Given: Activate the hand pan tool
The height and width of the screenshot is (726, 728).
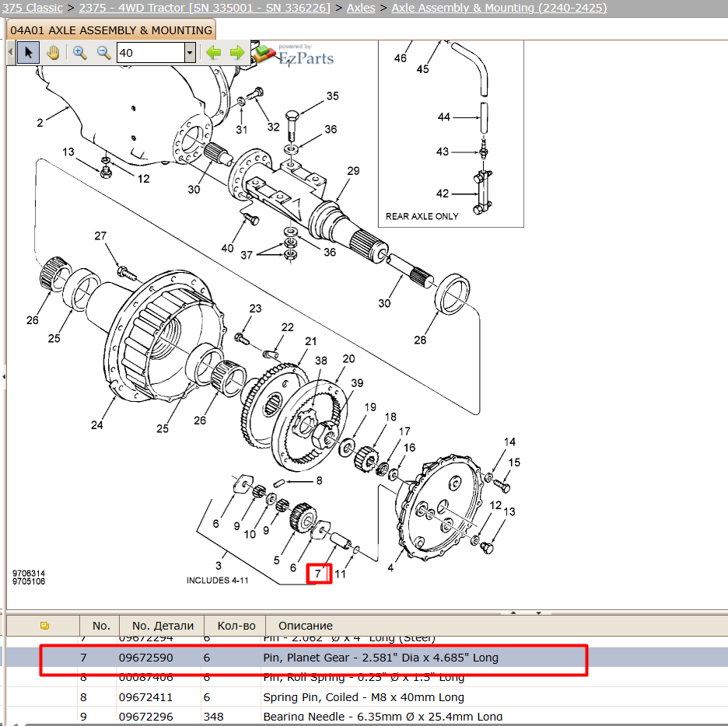Looking at the screenshot, I should click(x=54, y=52).
